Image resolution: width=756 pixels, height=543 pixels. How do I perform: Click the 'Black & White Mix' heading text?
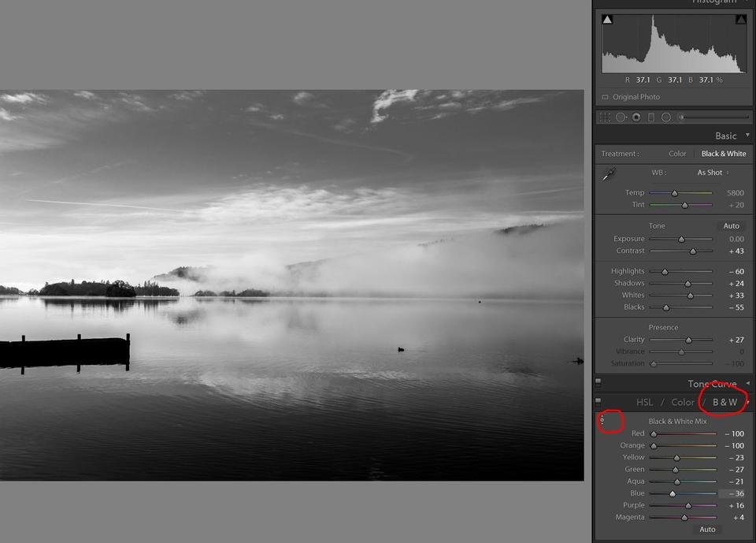677,422
